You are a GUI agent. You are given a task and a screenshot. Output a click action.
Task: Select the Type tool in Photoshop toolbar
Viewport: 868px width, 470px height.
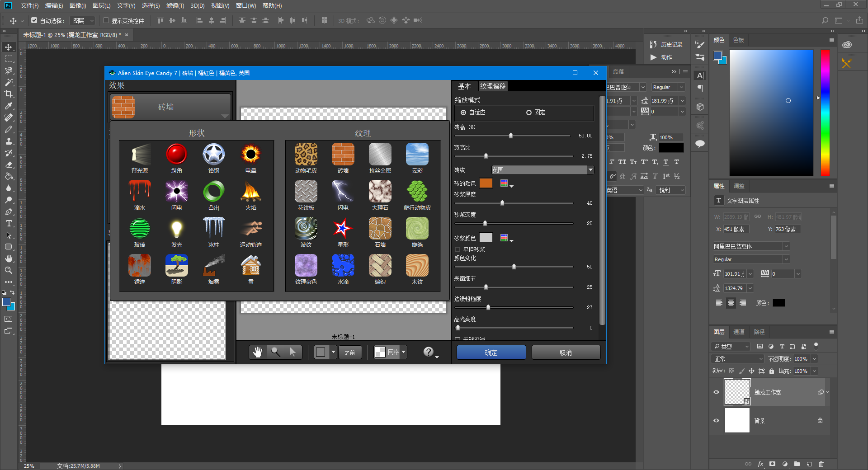pyautogui.click(x=9, y=224)
